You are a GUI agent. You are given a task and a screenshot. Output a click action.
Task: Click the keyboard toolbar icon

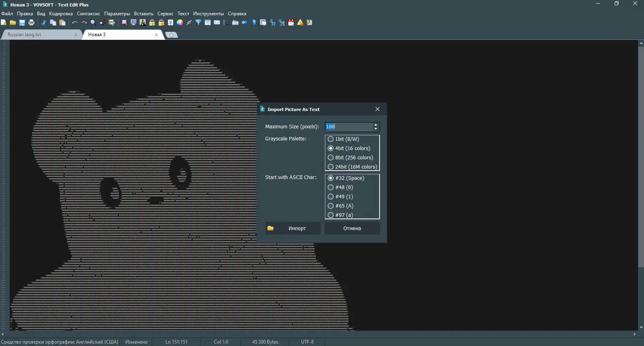click(235, 23)
